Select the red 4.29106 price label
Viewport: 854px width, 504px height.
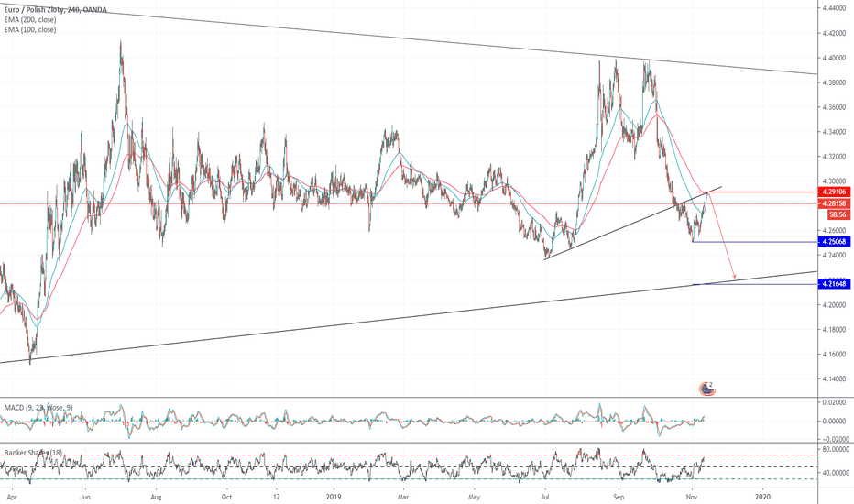point(834,192)
